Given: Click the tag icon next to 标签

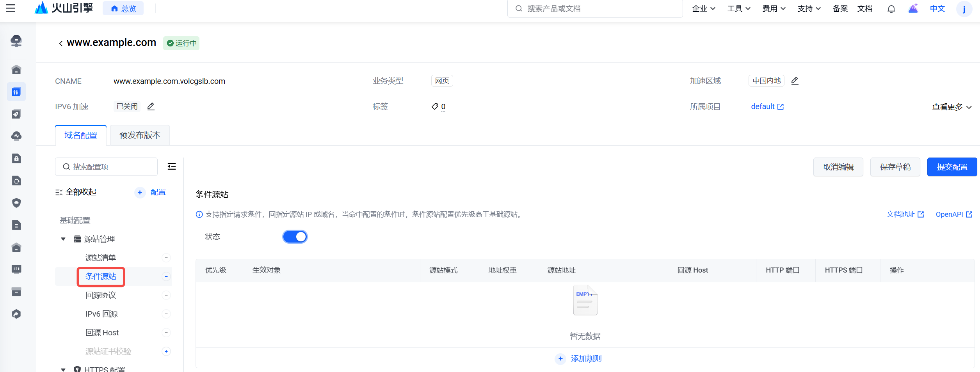Looking at the screenshot, I should [435, 106].
